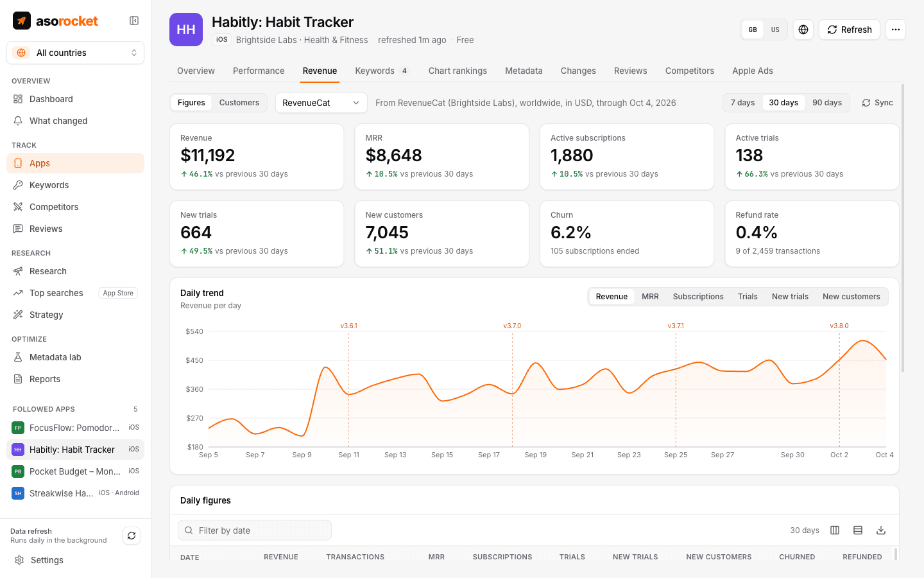Screen dimensions: 924x578
Task: Click the asorocket logo
Action: [55, 21]
